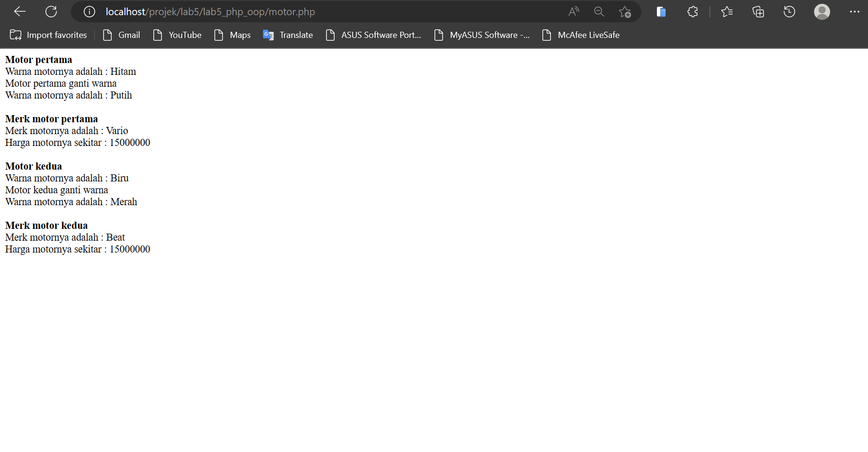868x452 pixels.
Task: Open browser History
Action: 789,11
